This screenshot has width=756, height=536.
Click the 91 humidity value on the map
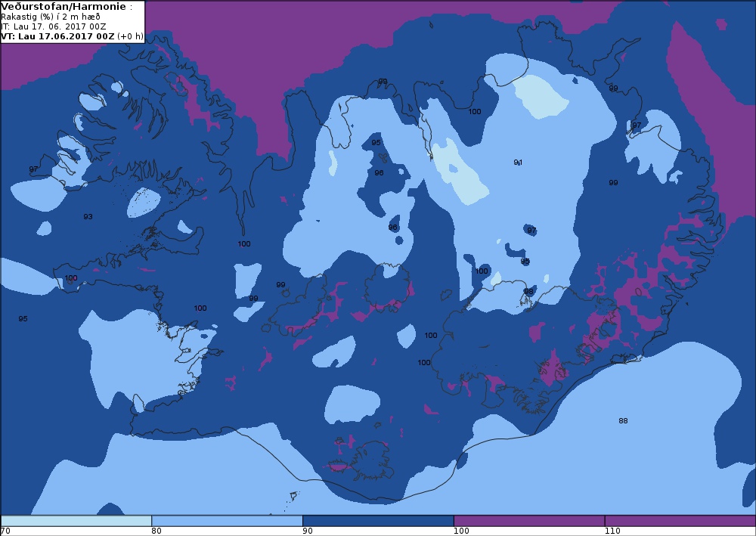[x=519, y=163]
